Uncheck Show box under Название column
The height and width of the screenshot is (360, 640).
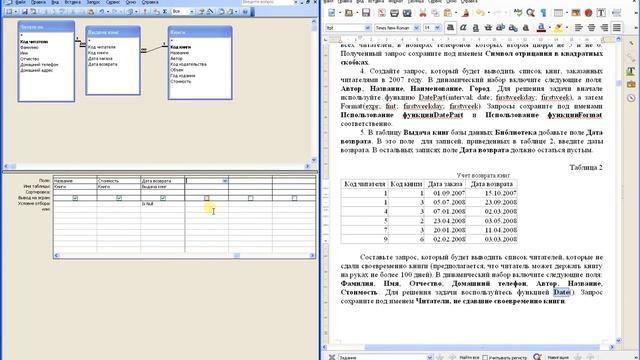coord(75,198)
